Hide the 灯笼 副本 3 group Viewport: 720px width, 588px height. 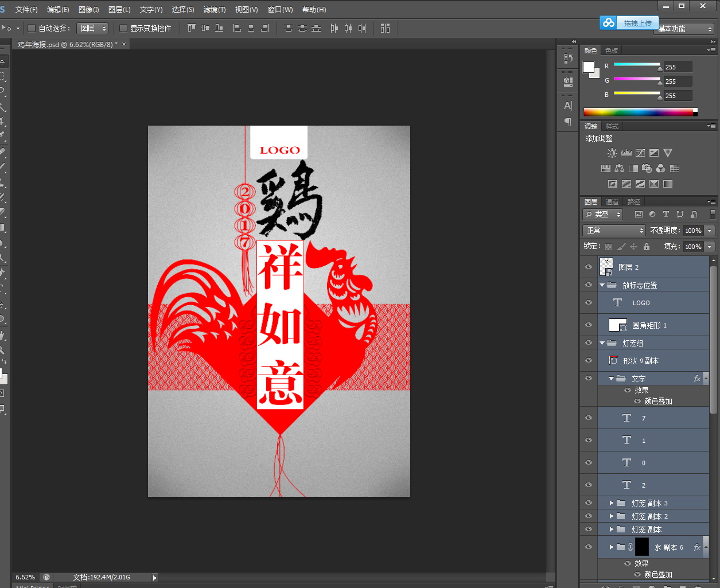pyautogui.click(x=589, y=503)
